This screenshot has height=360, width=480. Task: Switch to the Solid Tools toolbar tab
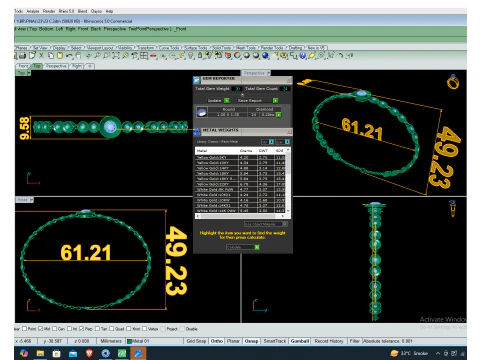click(x=222, y=48)
